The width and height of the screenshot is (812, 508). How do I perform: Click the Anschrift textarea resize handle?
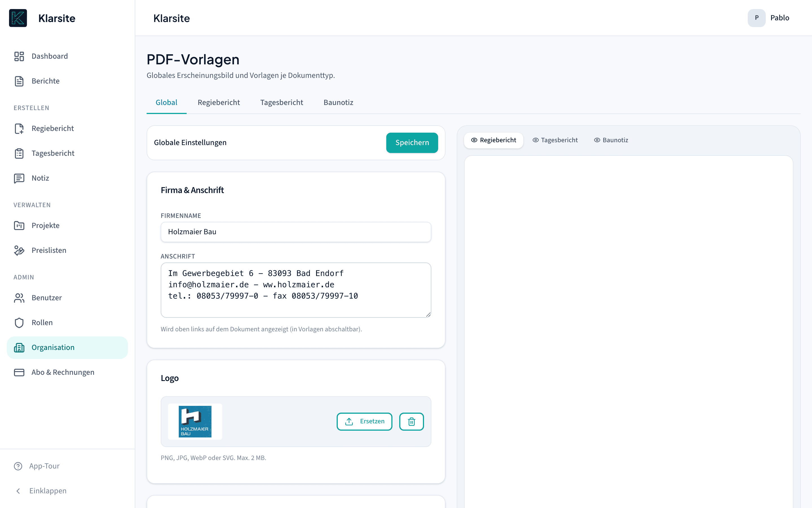pyautogui.click(x=428, y=314)
